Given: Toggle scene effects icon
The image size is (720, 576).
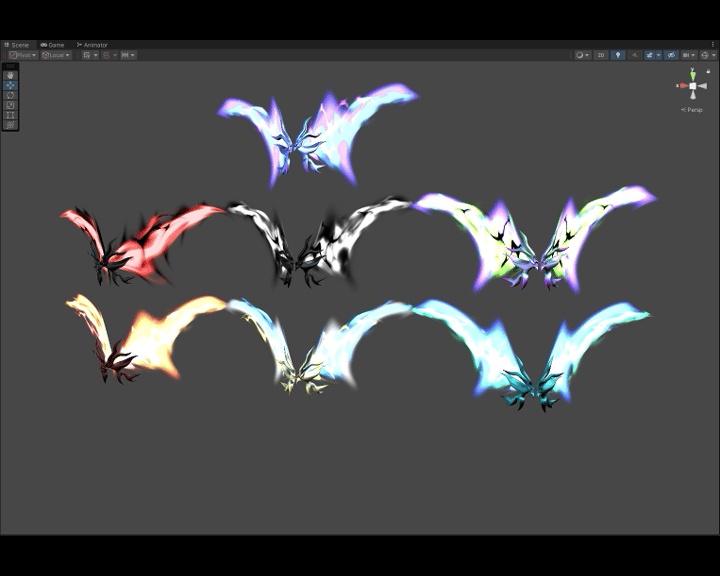Looking at the screenshot, I should point(649,55).
